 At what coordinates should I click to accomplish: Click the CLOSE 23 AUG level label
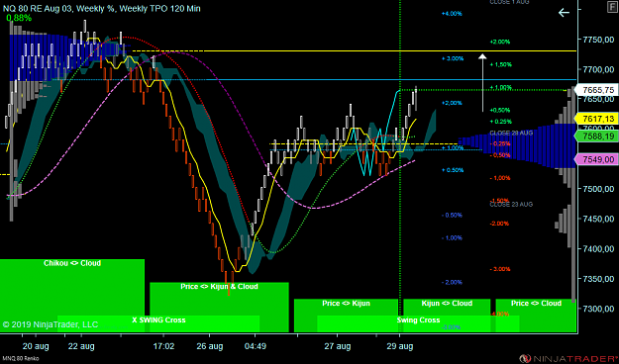511,205
